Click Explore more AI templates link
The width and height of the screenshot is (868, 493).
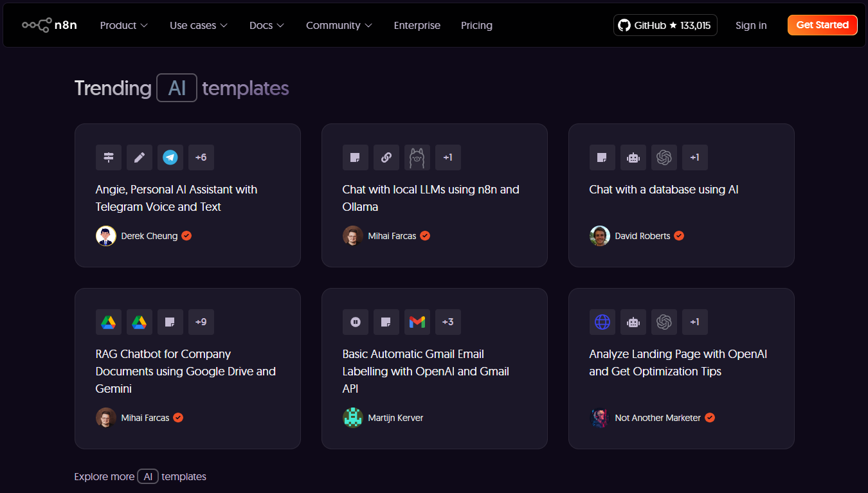pyautogui.click(x=140, y=476)
